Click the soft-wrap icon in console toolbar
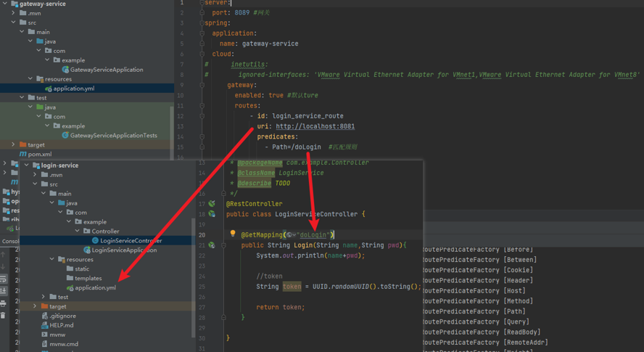The image size is (644, 352). pyautogui.click(x=3, y=279)
